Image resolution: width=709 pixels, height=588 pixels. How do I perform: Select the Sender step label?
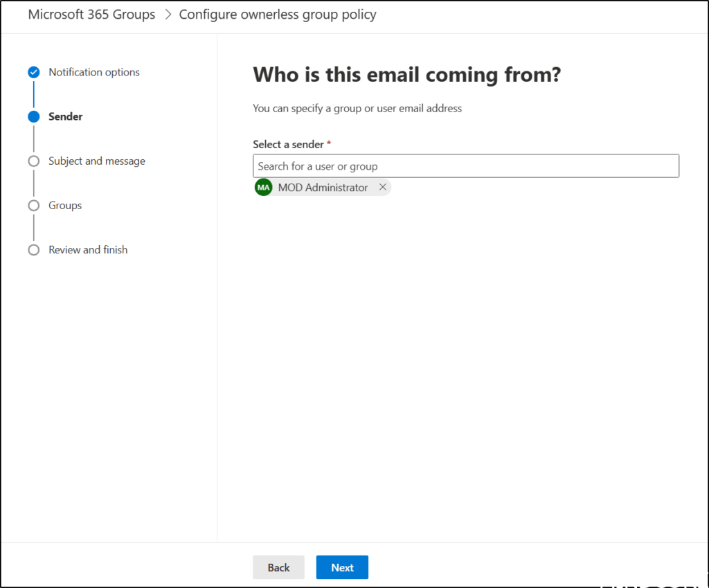click(65, 117)
